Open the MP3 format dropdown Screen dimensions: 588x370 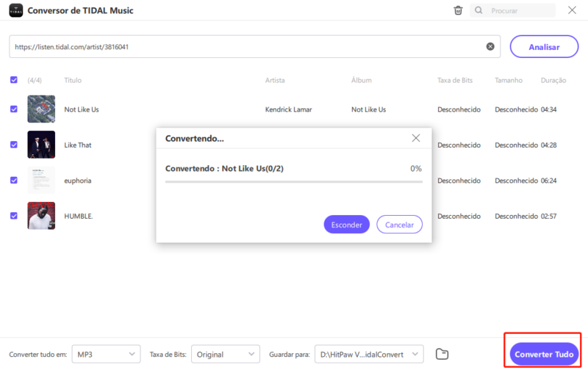106,354
